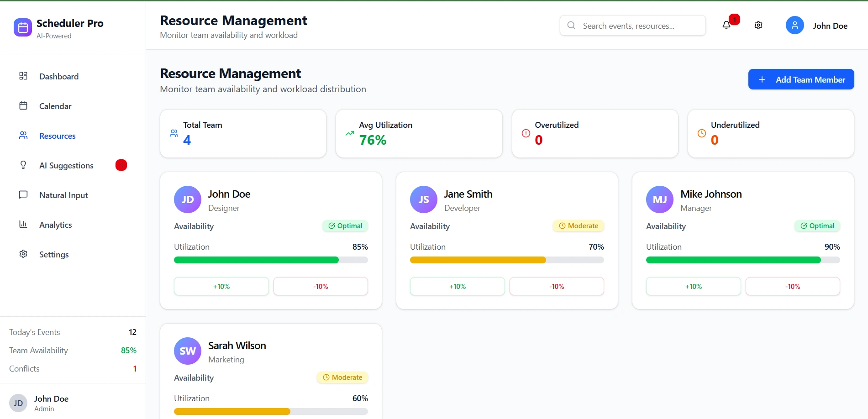
Task: Open settings gear icon in header
Action: pos(758,26)
